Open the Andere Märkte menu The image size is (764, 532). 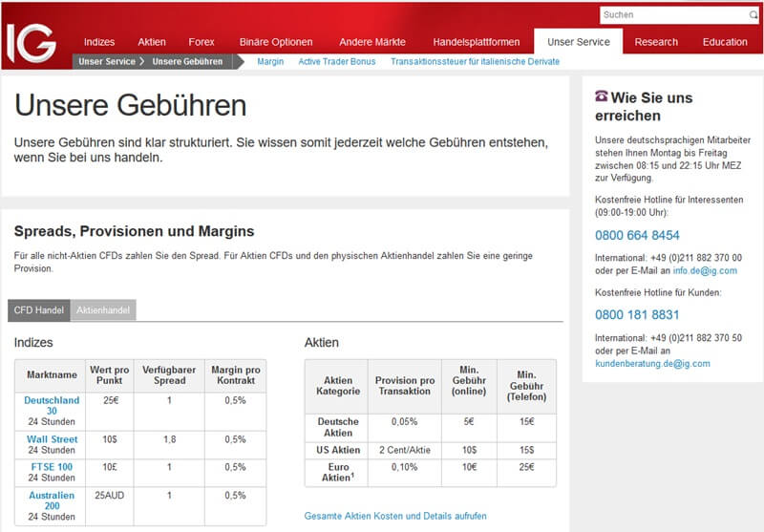[x=372, y=42]
